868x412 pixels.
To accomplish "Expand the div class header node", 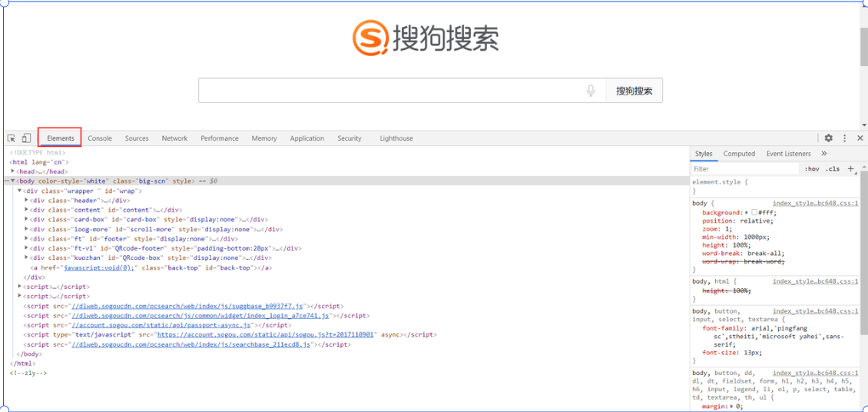I will click(27, 200).
